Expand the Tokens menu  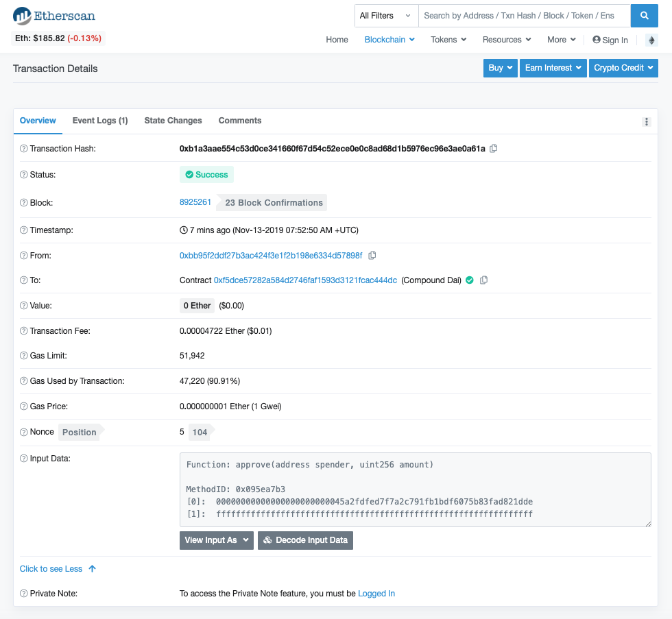[x=448, y=40]
